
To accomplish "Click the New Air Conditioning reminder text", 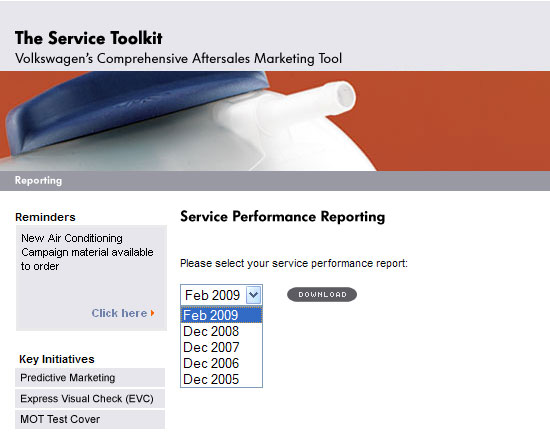I will [x=87, y=252].
